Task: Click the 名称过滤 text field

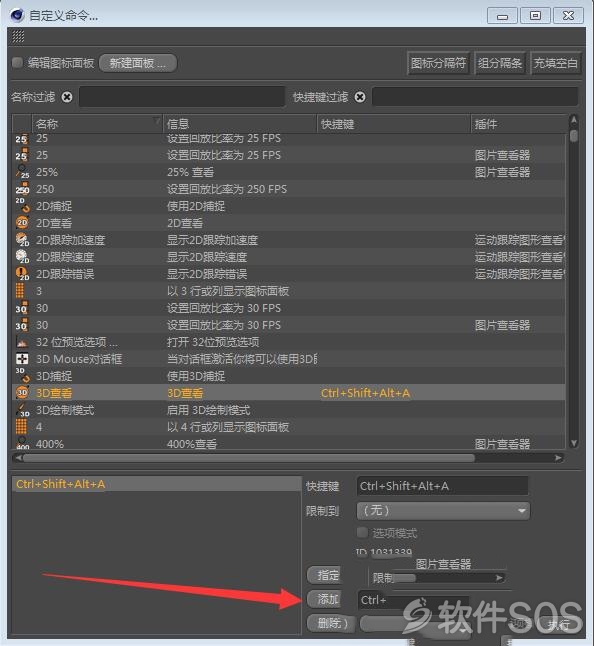Action: 182,97
